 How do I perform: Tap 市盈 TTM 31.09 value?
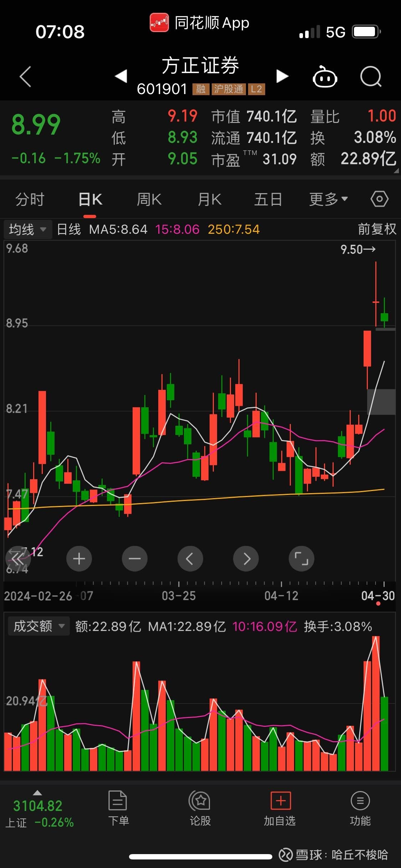click(x=279, y=159)
